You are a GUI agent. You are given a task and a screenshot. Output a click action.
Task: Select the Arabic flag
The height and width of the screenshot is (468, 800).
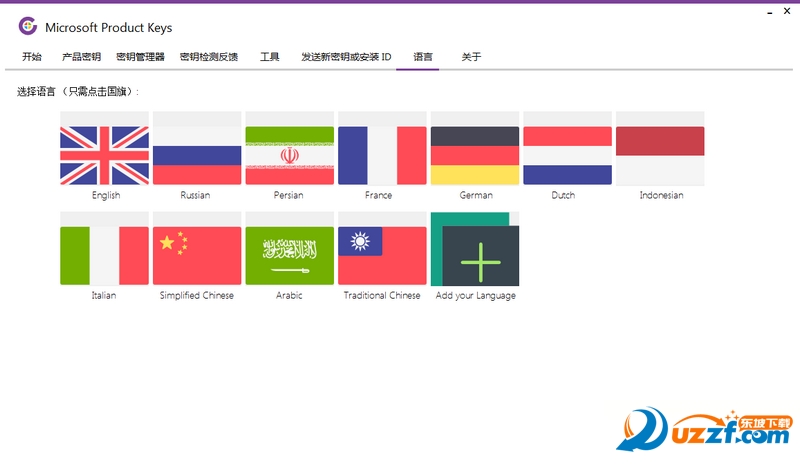(290, 256)
